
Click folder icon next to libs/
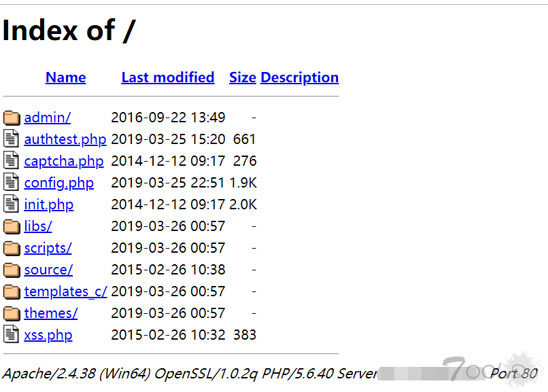12,226
